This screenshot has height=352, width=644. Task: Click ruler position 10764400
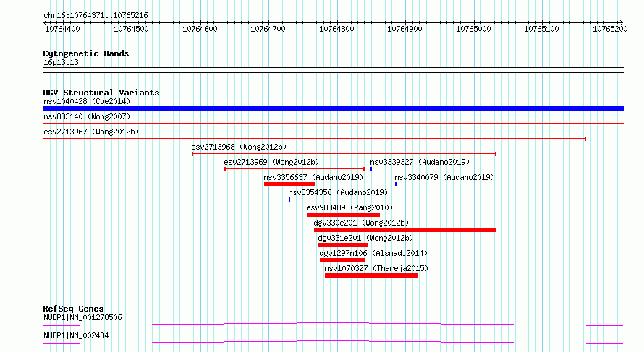[x=62, y=29]
